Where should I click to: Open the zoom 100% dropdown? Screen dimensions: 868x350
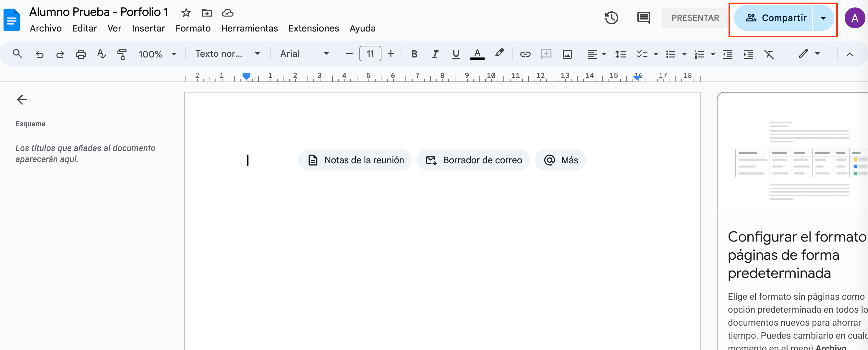click(x=157, y=54)
